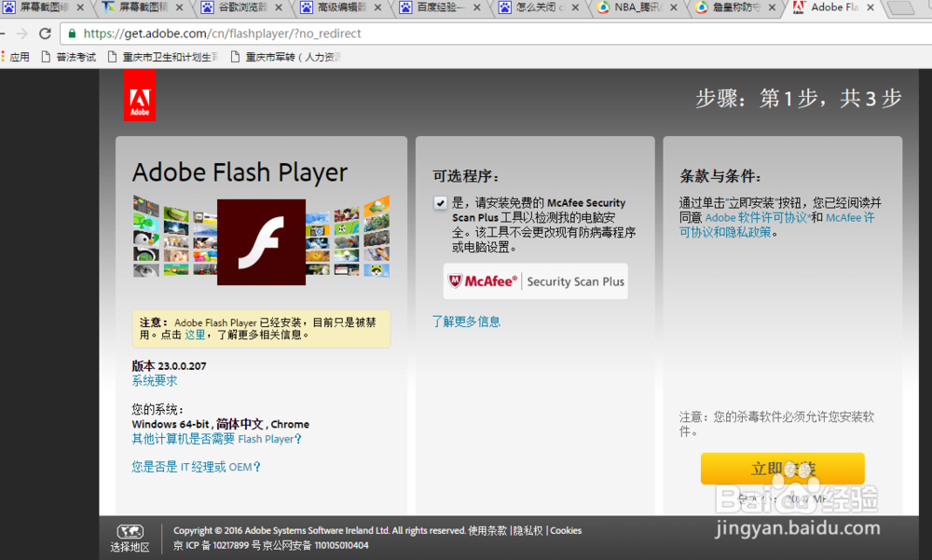This screenshot has height=560, width=932.
Task: Click the 步骤: 第1步, 共3步 heading
Action: click(799, 99)
